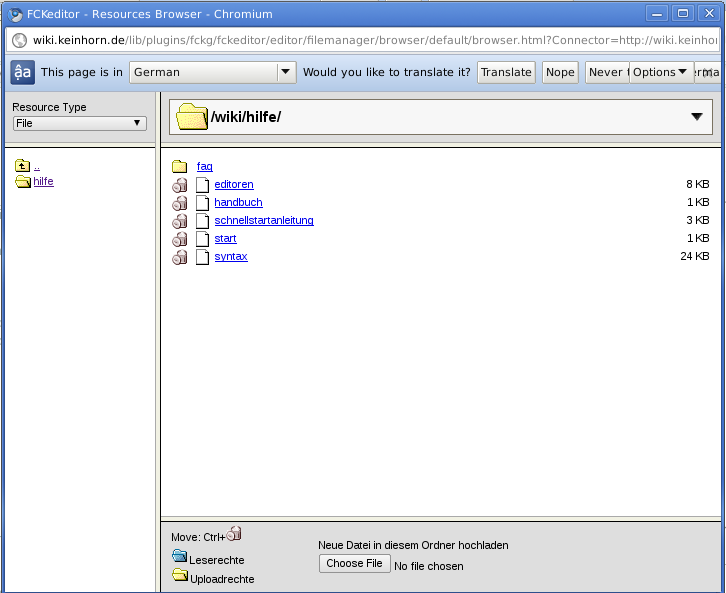Click the yellow Uploadrechte folder icon
This screenshot has height=593, width=726.
click(180, 575)
